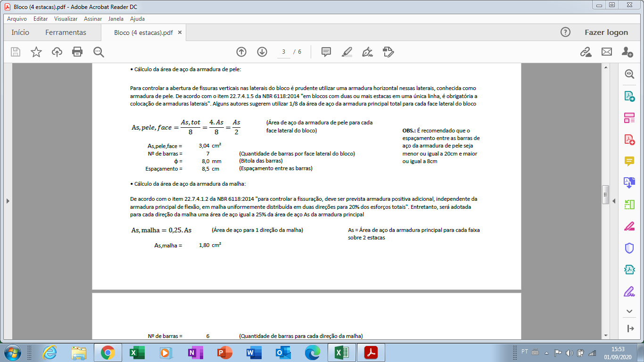Upload file to cloud icon
The height and width of the screenshot is (362, 644).
click(x=57, y=52)
